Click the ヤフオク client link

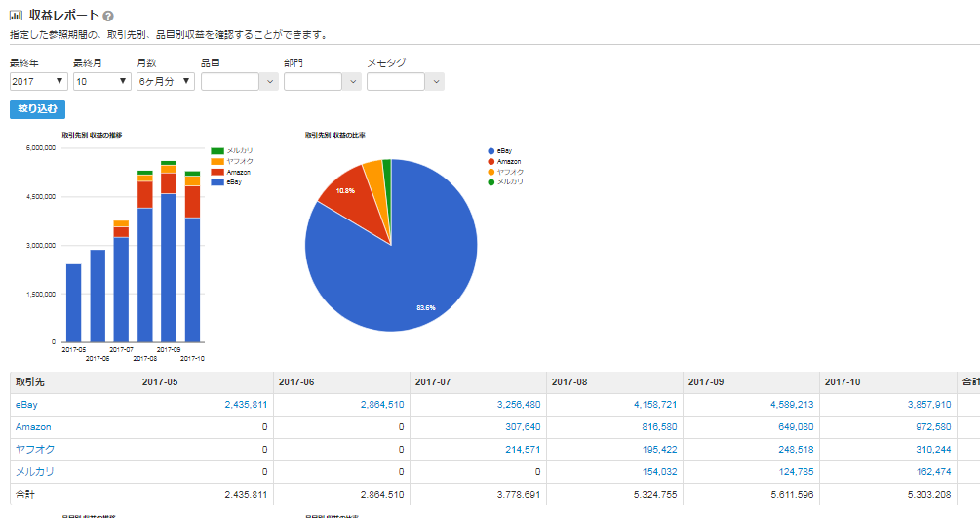(x=35, y=449)
